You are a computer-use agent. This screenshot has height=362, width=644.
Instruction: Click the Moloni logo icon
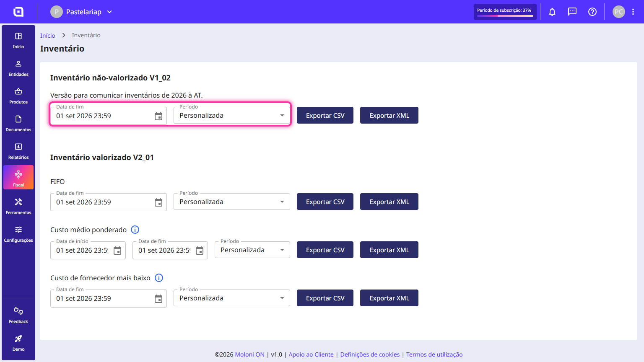18,12
